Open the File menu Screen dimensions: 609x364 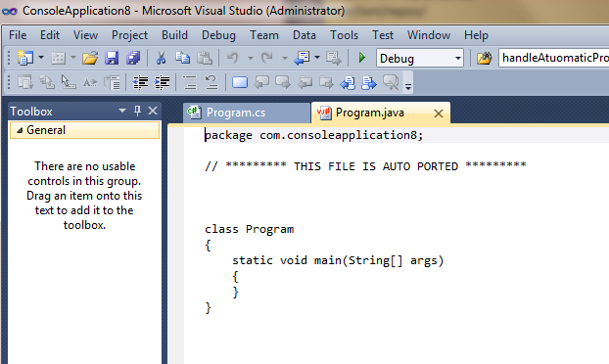pyautogui.click(x=18, y=35)
